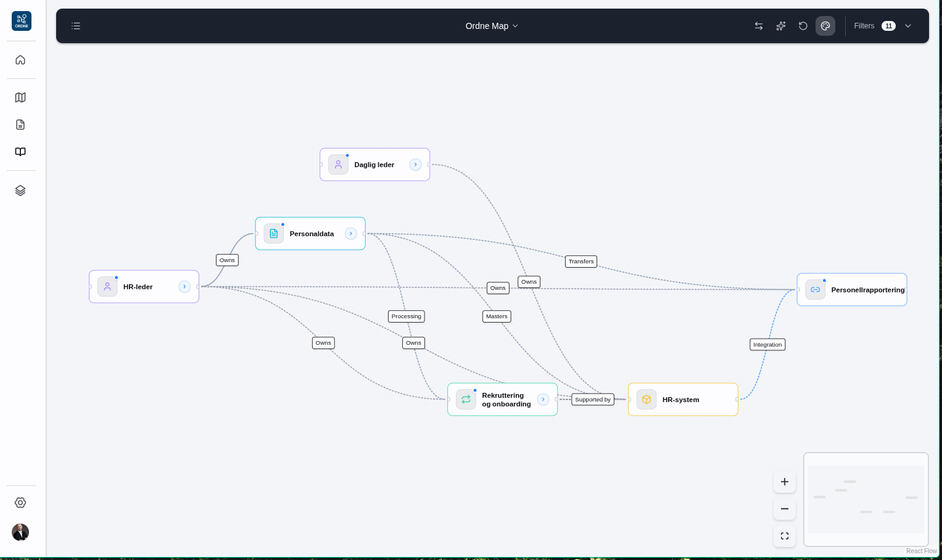Select the Integration edge label
Viewport: 942px width, 560px height.
767,345
